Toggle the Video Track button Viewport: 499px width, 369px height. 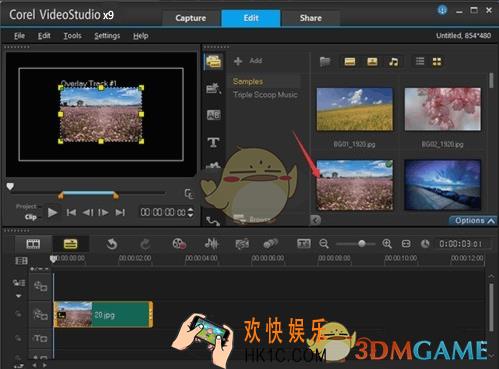(41, 286)
